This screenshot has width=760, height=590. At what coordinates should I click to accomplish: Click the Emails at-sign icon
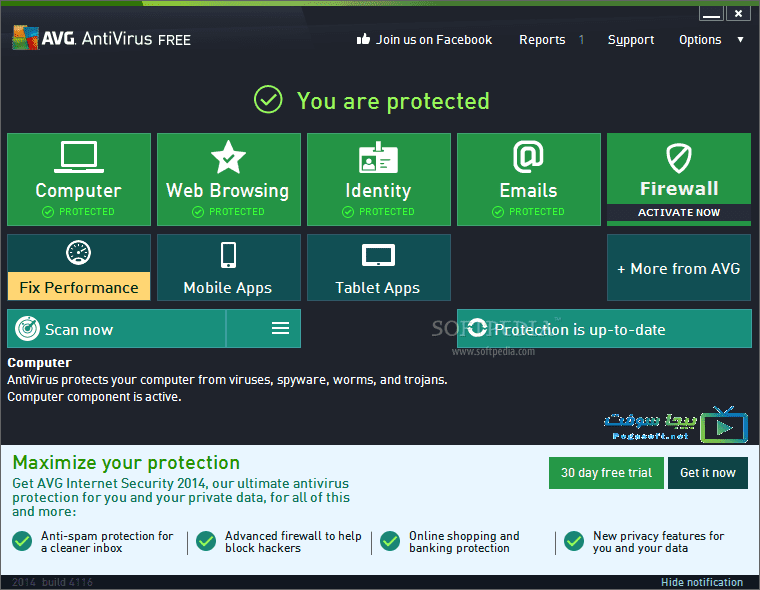coord(528,157)
